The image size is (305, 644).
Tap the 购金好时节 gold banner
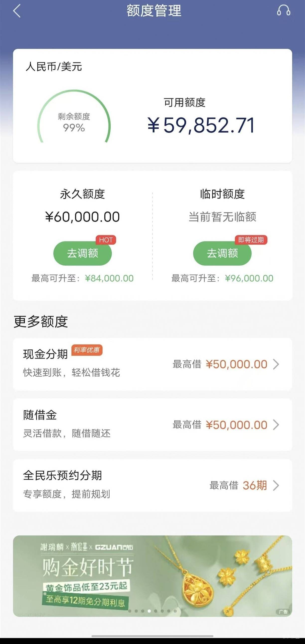point(152,576)
